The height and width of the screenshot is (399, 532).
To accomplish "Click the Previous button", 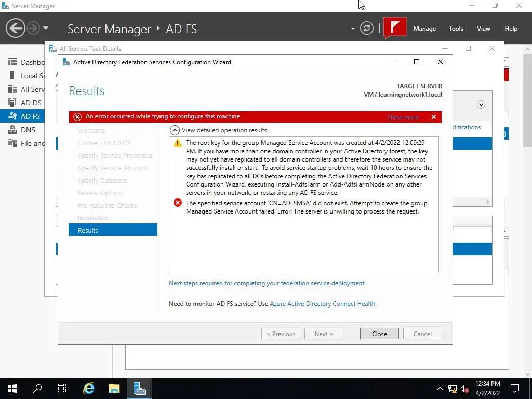I will pyautogui.click(x=281, y=334).
